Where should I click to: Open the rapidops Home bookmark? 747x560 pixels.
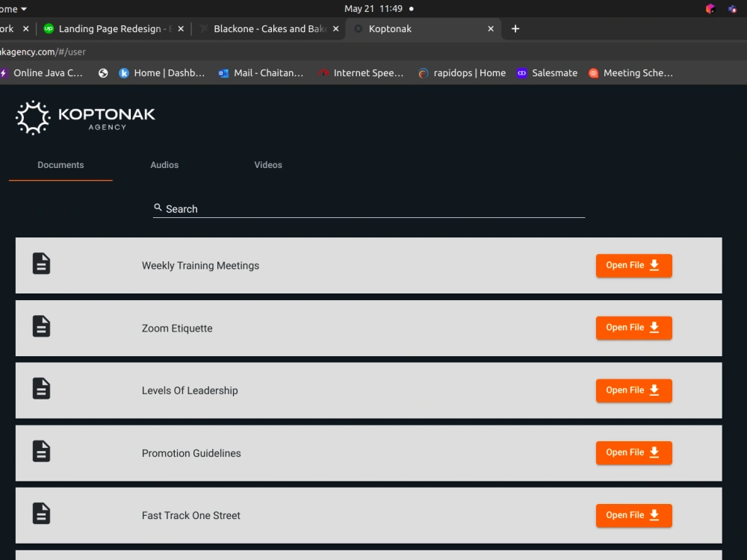click(462, 73)
